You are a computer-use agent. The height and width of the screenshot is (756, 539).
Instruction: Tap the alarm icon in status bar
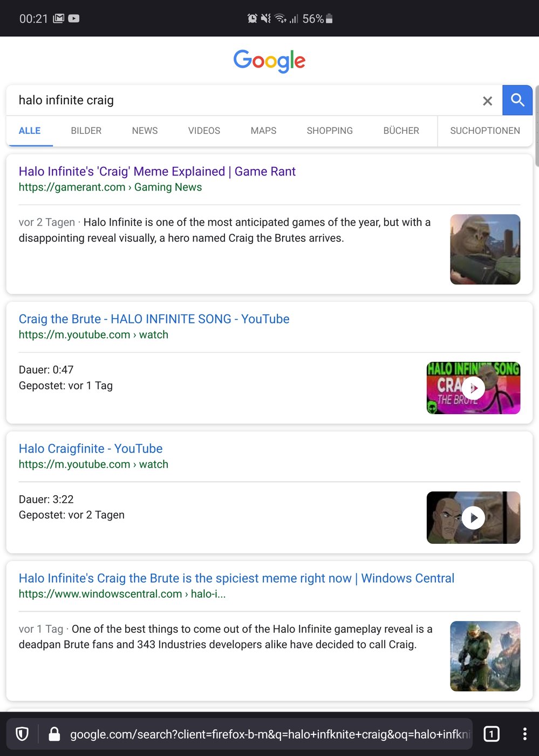click(x=252, y=18)
